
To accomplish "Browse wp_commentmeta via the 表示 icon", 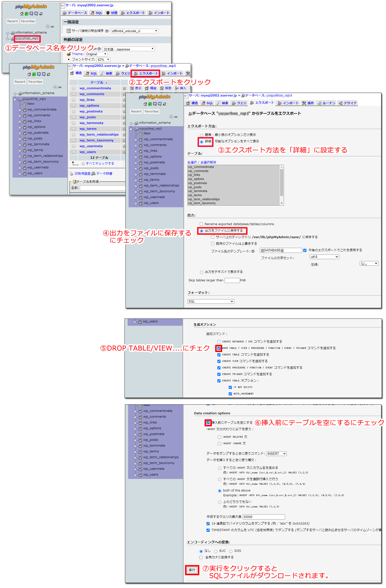I will click(132, 89).
